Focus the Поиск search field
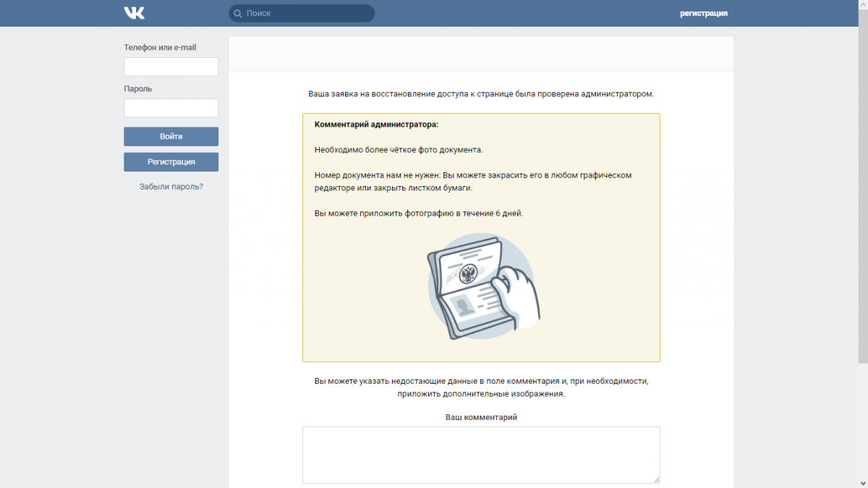868x488 pixels. tap(302, 13)
